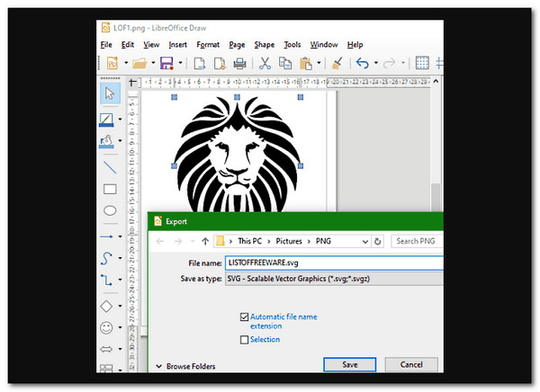The width and height of the screenshot is (540, 392).
Task: Uncheck Automatic file name extension checkbox
Action: click(x=244, y=317)
